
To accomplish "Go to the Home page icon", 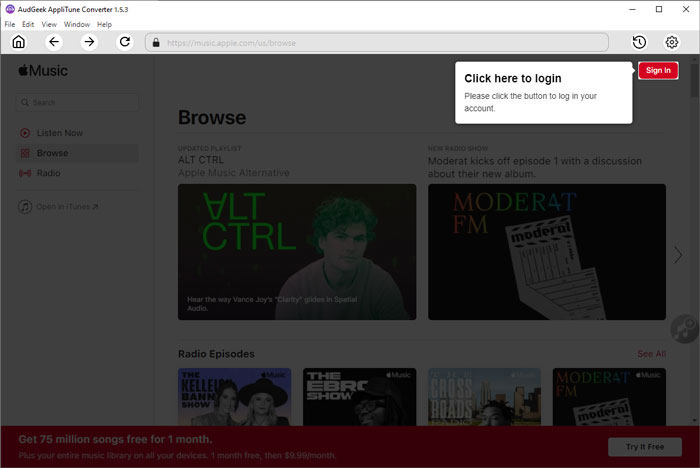I will 18,42.
